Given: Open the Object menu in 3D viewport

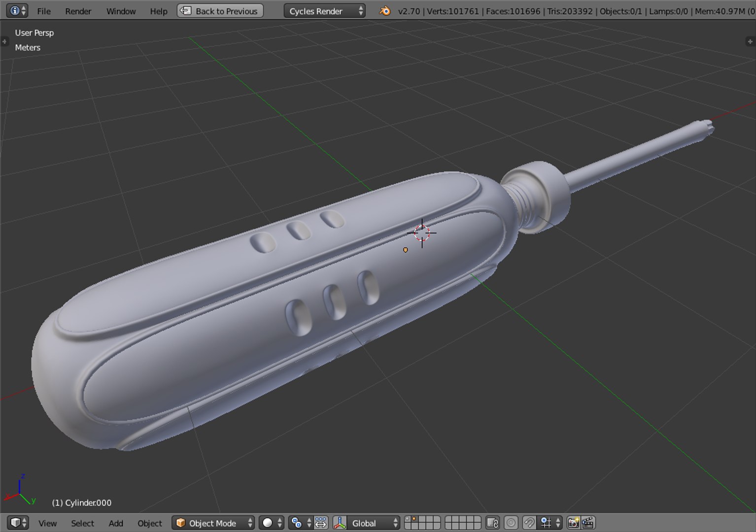Looking at the screenshot, I should [x=150, y=523].
